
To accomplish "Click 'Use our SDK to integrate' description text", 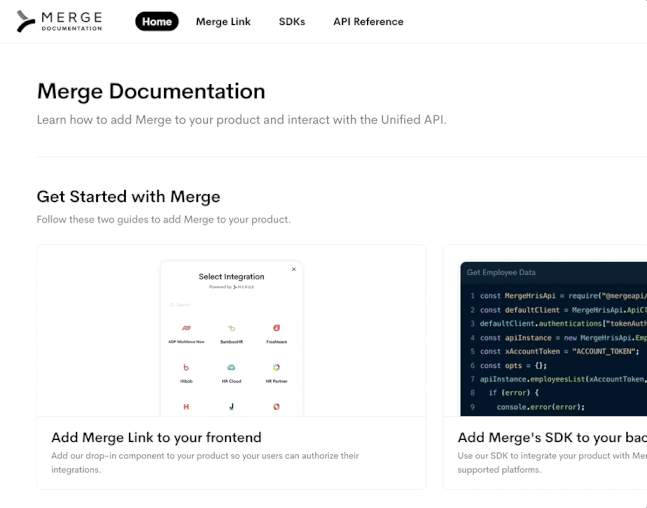I will pyautogui.click(x=552, y=463).
